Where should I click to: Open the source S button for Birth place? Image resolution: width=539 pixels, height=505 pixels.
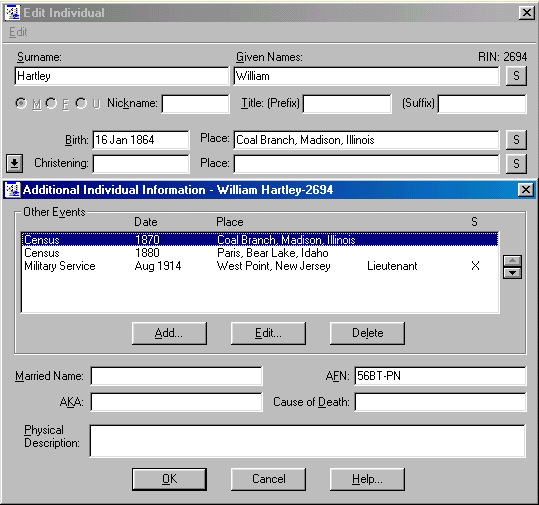click(516, 140)
